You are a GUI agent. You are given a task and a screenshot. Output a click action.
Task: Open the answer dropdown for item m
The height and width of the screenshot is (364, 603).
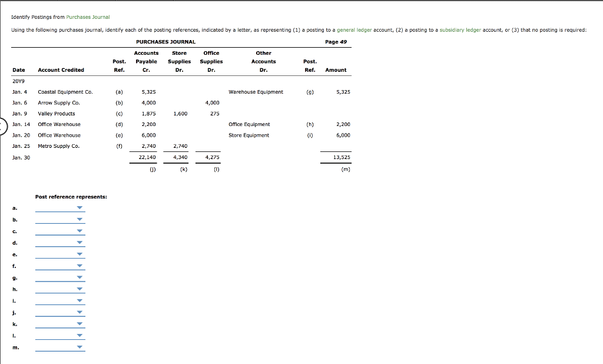[x=81, y=348]
